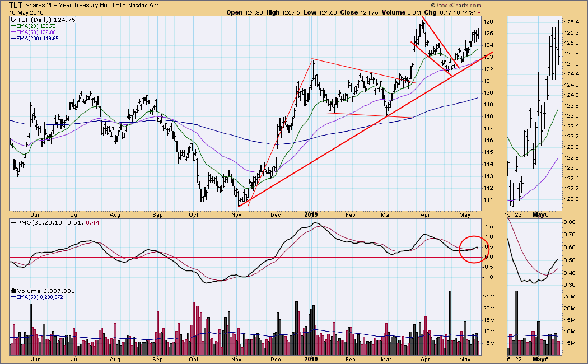Click the volume bars icon before Volume 6,037,031
This screenshot has height=364, width=588.
pos(13,291)
